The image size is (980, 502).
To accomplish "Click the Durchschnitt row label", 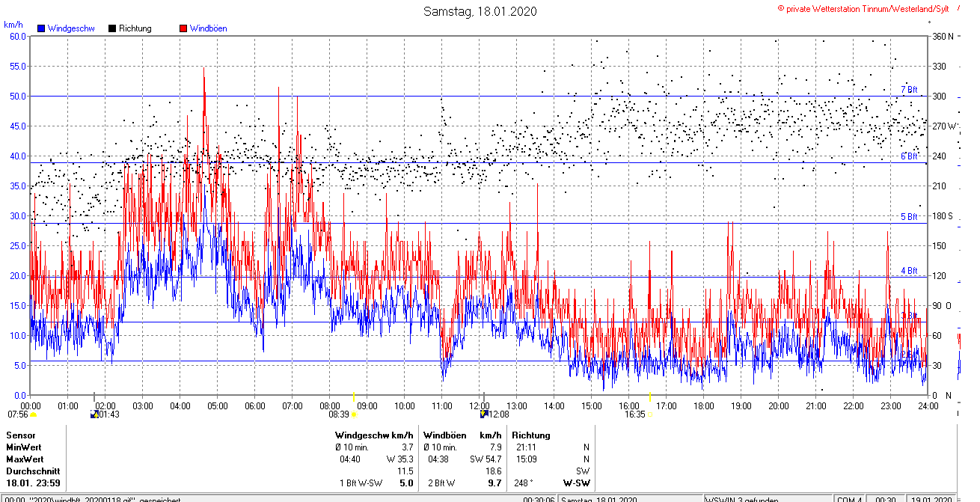I will [x=32, y=471].
